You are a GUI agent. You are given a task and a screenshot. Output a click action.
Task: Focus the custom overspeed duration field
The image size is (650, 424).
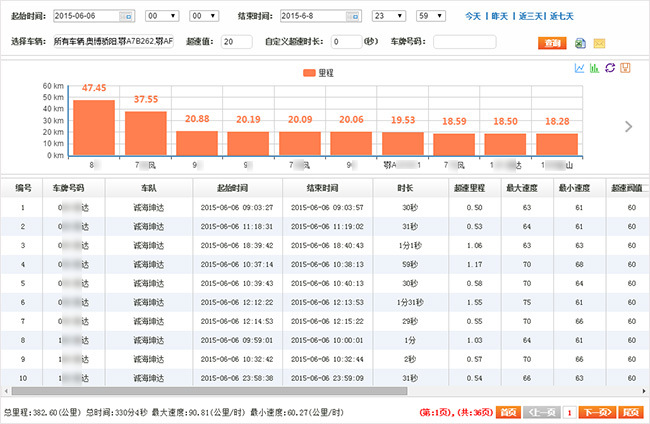pos(347,42)
